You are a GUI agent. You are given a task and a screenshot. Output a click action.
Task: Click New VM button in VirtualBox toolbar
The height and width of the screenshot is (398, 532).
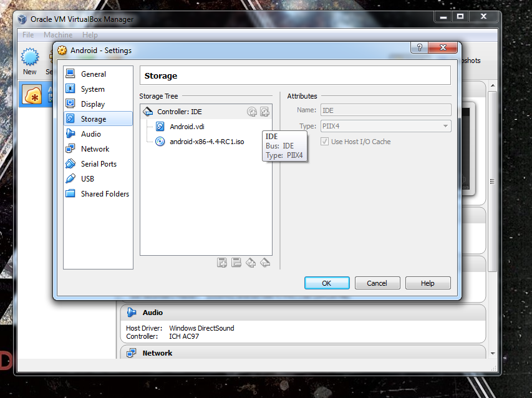[x=30, y=61]
